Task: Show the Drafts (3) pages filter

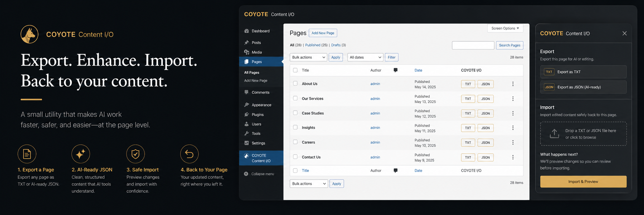Action: pyautogui.click(x=338, y=45)
